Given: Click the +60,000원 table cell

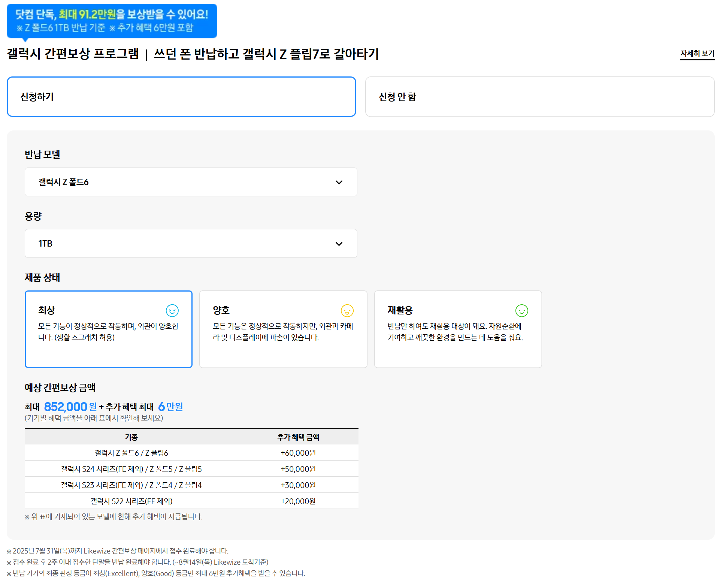Looking at the screenshot, I should click(298, 453).
